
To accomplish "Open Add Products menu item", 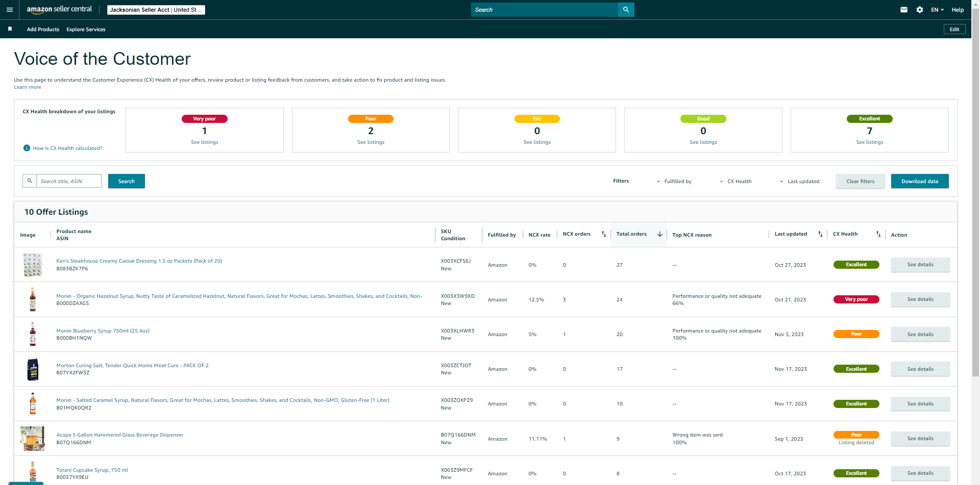I will pos(43,30).
